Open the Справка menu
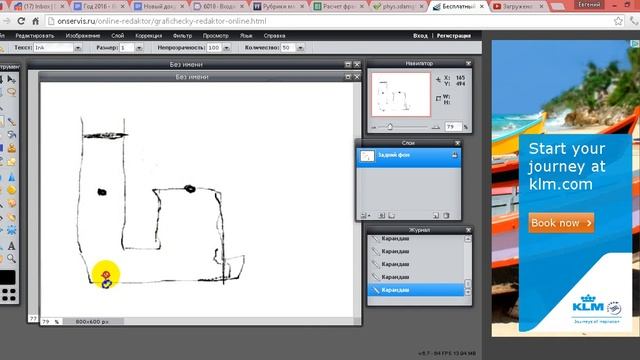 tap(274, 36)
